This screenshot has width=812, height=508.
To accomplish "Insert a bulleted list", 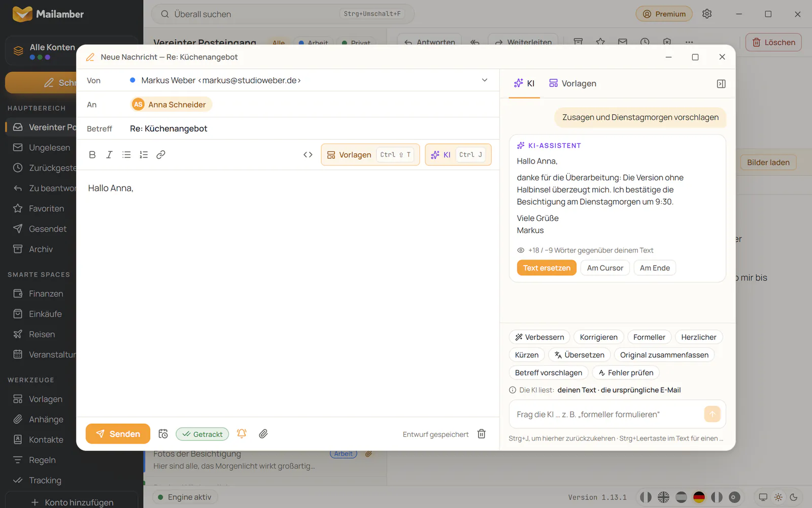I will (126, 155).
